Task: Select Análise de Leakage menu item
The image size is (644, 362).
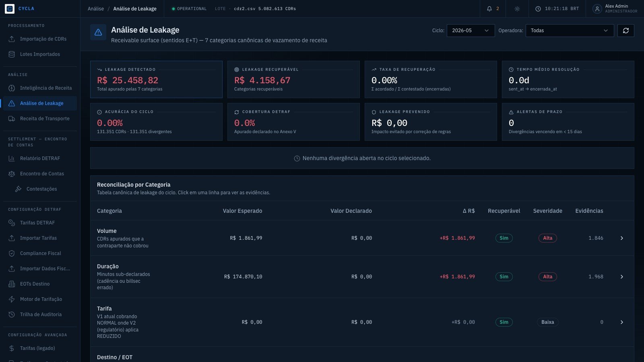Action: coord(40,103)
